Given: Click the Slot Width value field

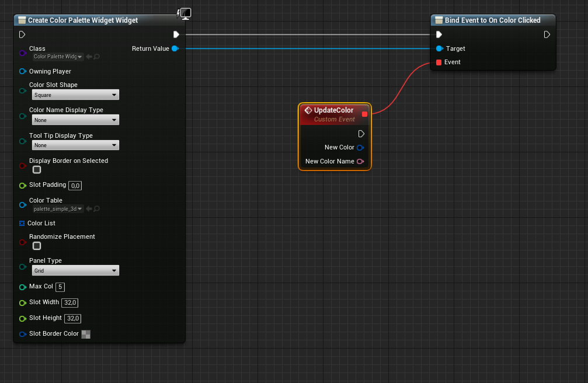Looking at the screenshot, I should 69,303.
